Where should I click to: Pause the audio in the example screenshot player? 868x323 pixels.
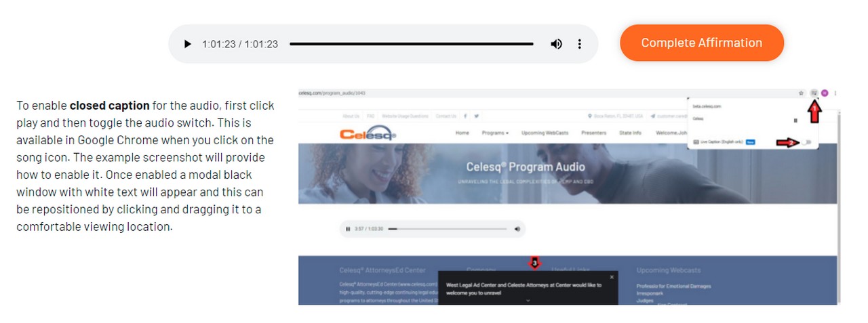tap(348, 229)
